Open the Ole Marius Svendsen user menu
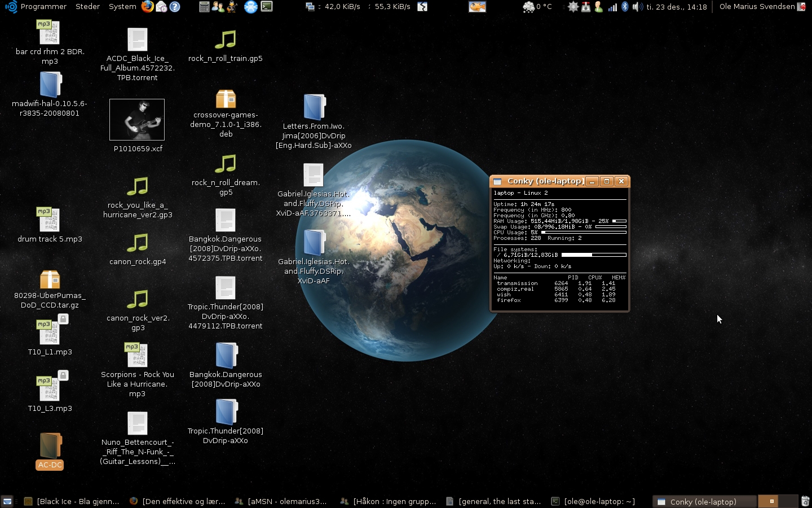Viewport: 812px width, 508px height. (757, 6)
